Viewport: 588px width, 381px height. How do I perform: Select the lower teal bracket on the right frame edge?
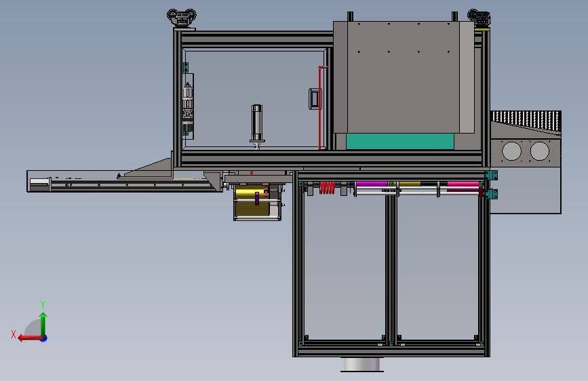click(492, 194)
